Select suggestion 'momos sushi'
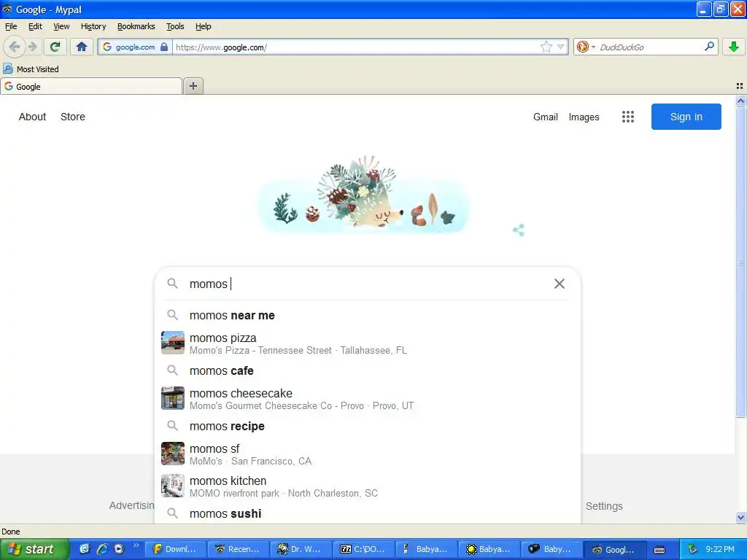The image size is (747, 560). pos(368,513)
